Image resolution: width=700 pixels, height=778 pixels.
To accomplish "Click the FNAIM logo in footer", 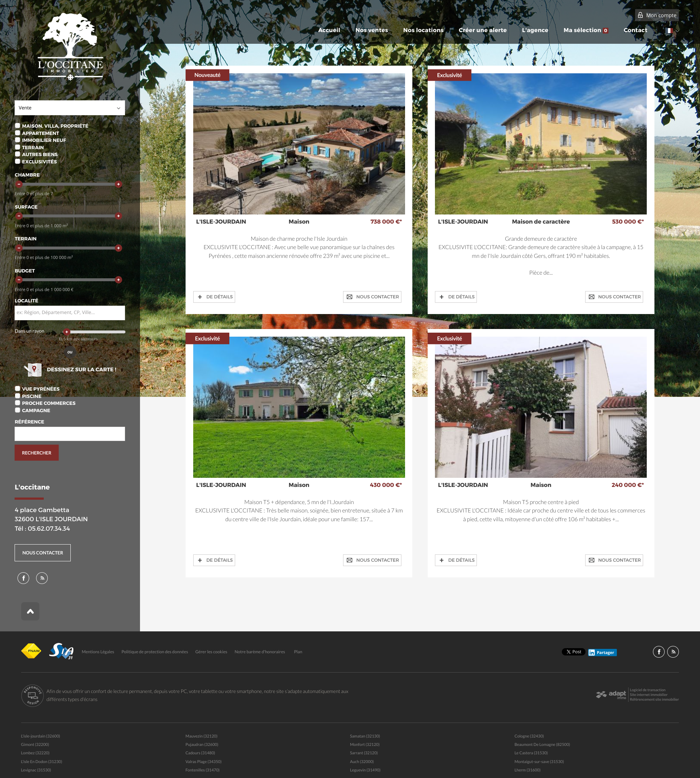I will coord(31,651).
